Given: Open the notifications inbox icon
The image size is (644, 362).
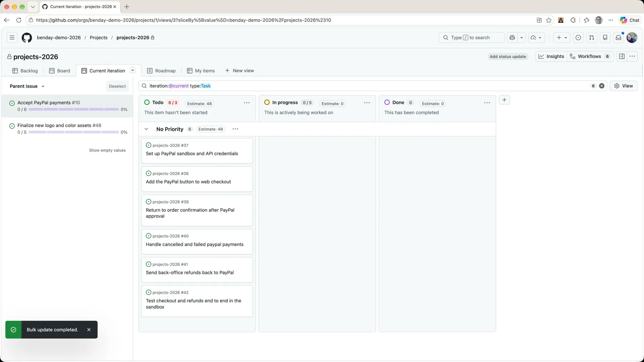Looking at the screenshot, I should point(618,38).
